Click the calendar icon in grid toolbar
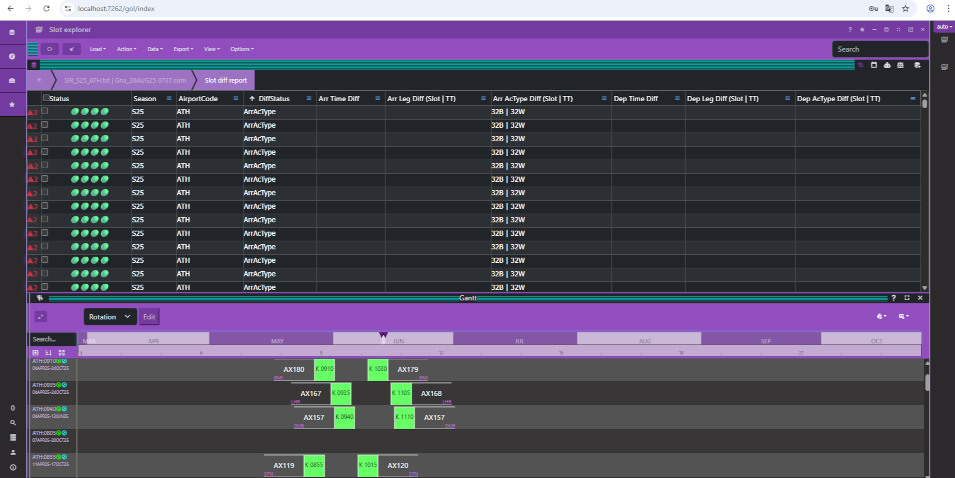 pos(874,65)
